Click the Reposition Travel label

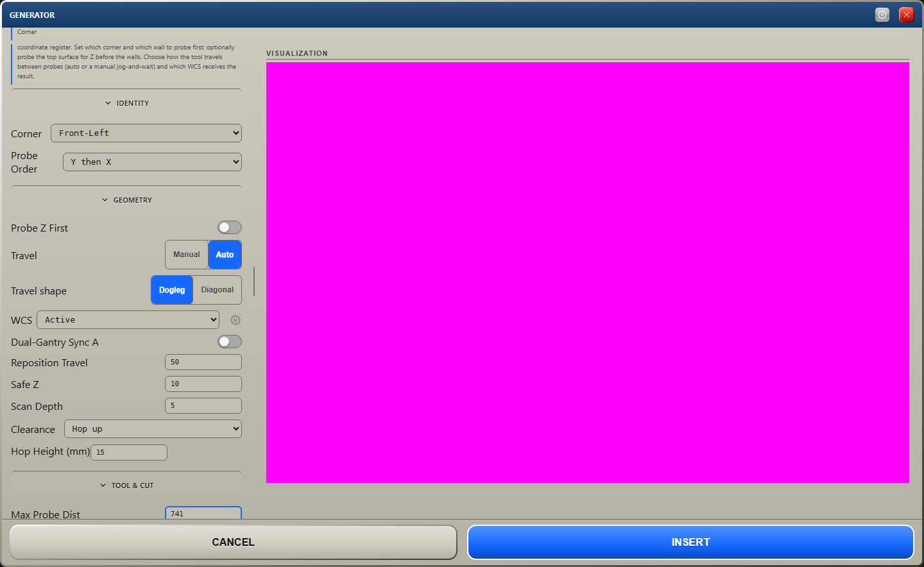click(x=49, y=363)
